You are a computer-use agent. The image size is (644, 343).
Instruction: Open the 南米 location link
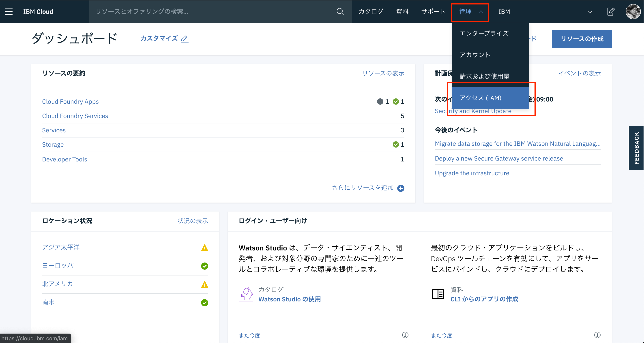(48, 302)
